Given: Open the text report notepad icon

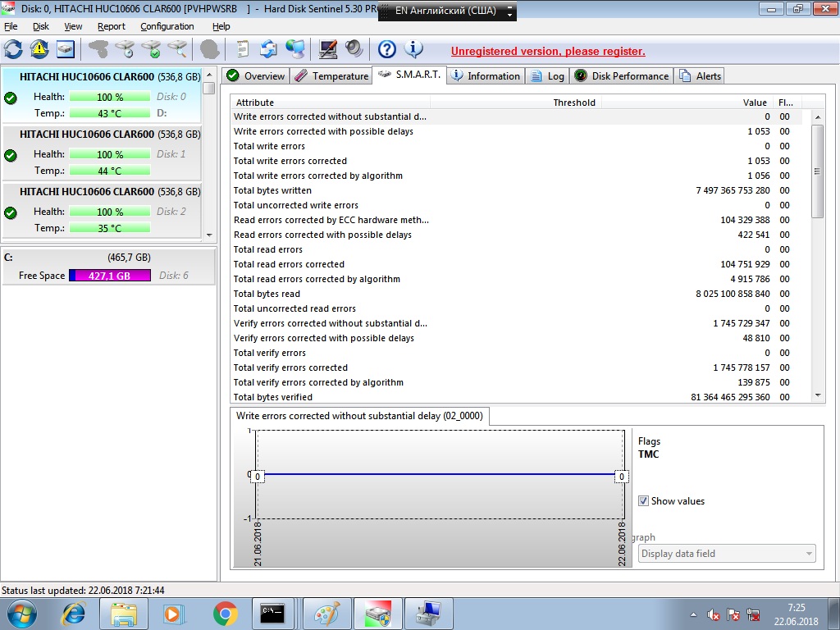Looking at the screenshot, I should click(x=243, y=50).
